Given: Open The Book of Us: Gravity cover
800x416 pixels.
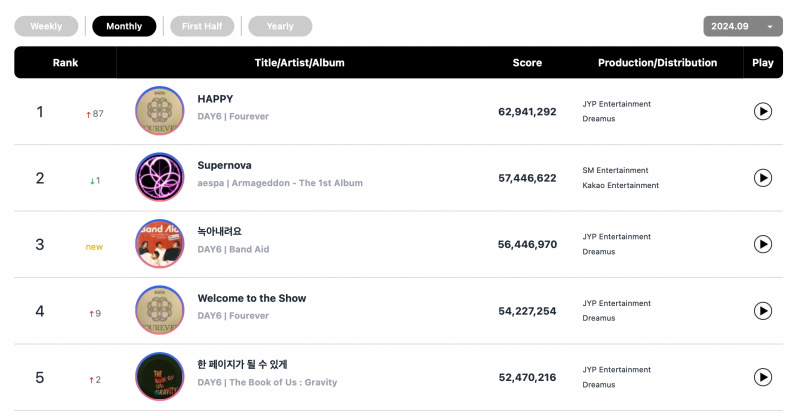Looking at the screenshot, I should tap(160, 377).
